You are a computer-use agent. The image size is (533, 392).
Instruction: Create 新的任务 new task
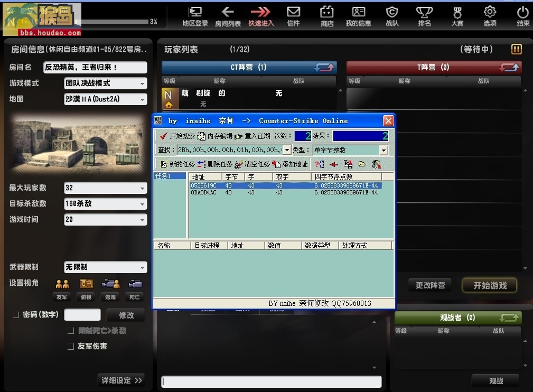177,164
